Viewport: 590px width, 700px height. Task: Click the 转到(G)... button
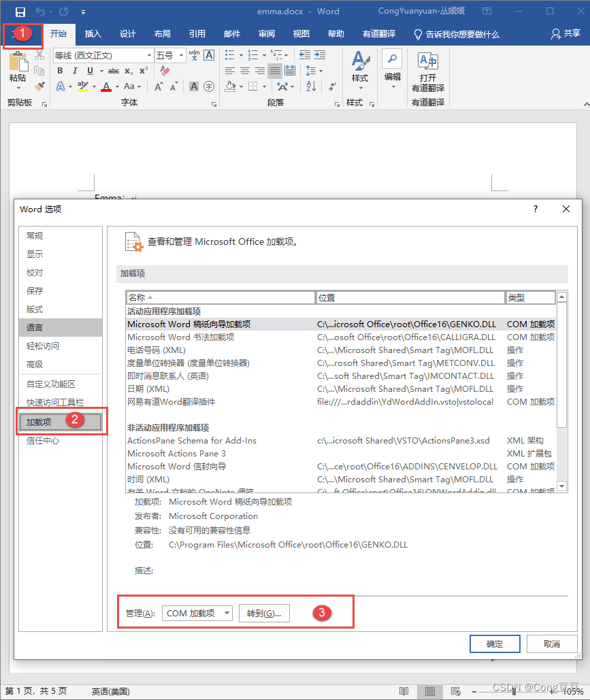click(264, 614)
